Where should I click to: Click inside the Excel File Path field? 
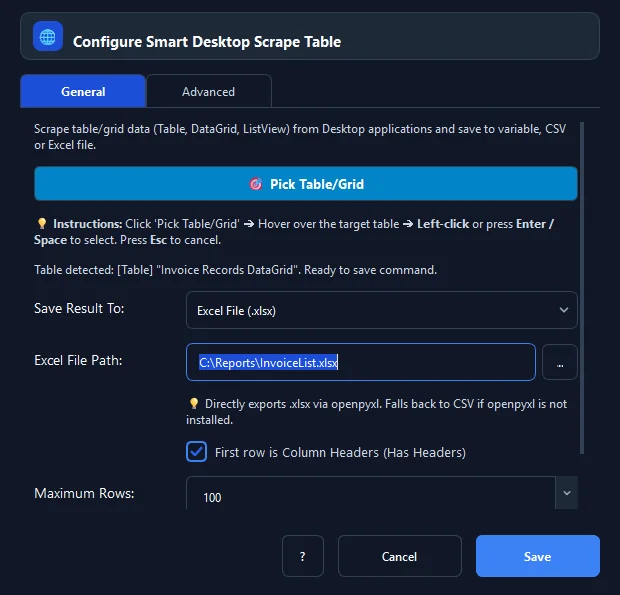pos(361,362)
